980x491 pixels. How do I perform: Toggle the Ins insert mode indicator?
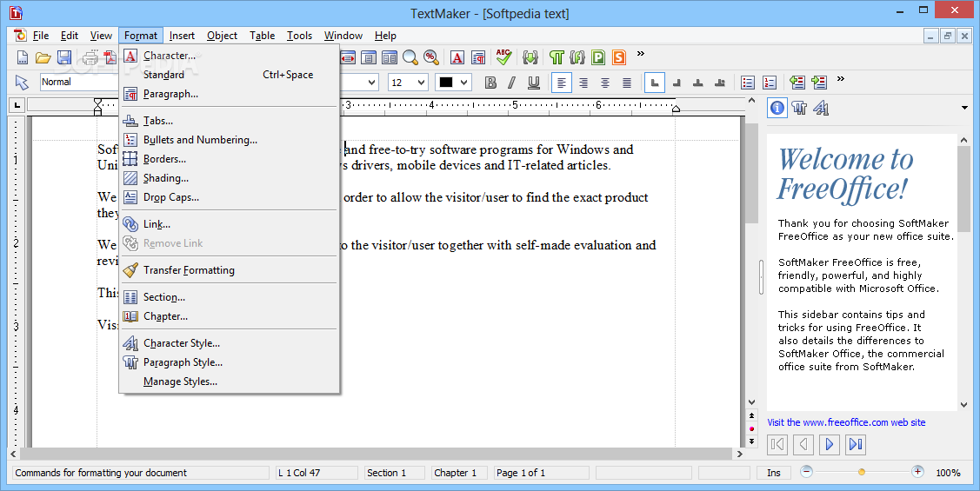click(774, 473)
